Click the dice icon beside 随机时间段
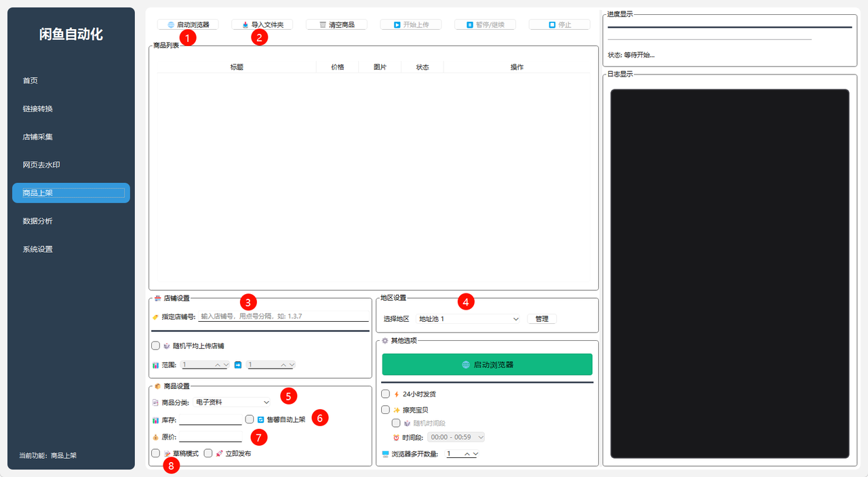Image resolution: width=868 pixels, height=477 pixels. tap(408, 423)
